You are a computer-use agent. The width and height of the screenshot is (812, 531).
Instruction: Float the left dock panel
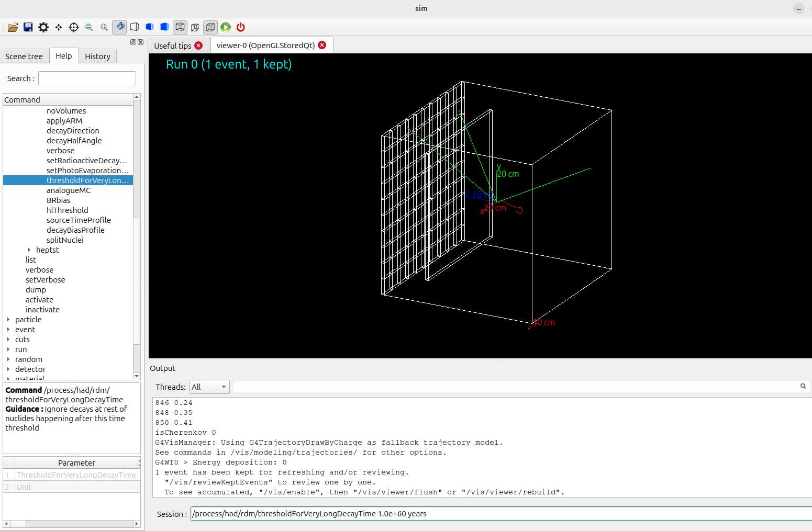pyautogui.click(x=133, y=42)
